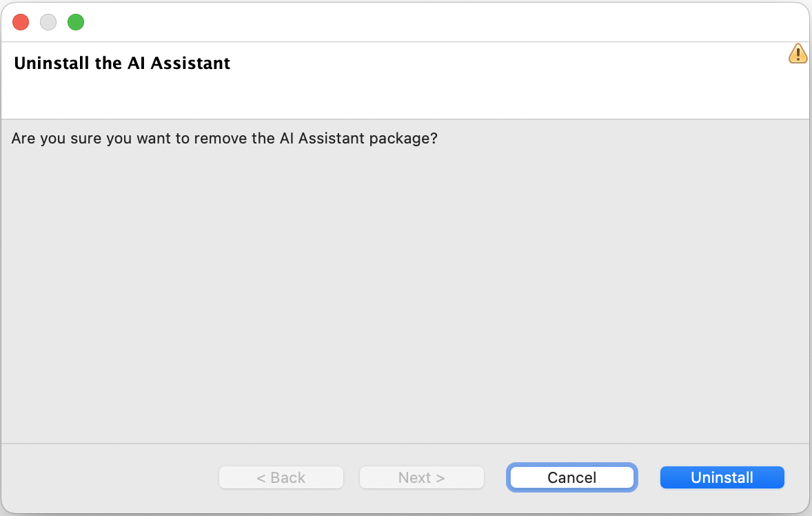Click the warning triangle icon
812x516 pixels.
point(798,54)
